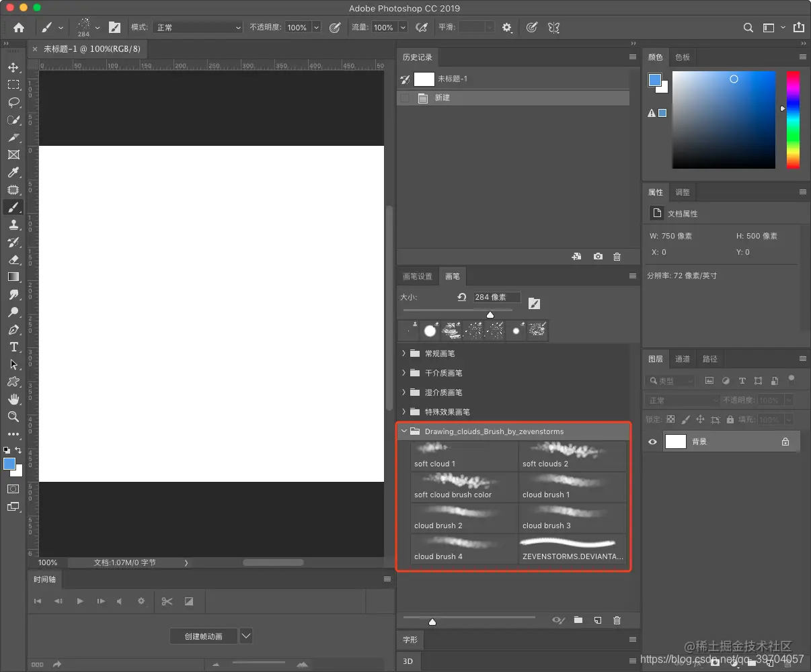811x672 pixels.
Task: Click the timeline play button
Action: 80,601
